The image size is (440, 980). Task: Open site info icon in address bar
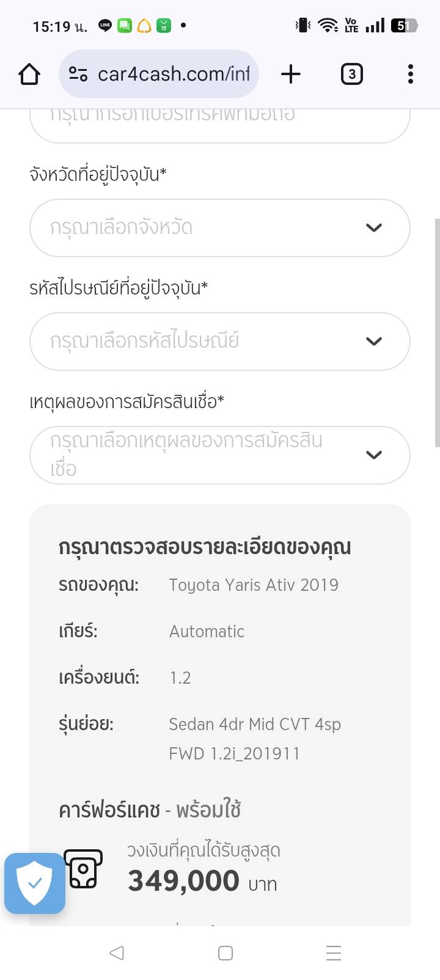tap(78, 75)
